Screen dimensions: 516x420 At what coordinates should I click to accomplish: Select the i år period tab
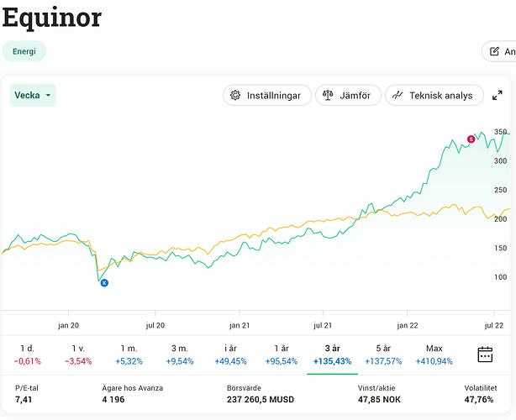pyautogui.click(x=229, y=354)
